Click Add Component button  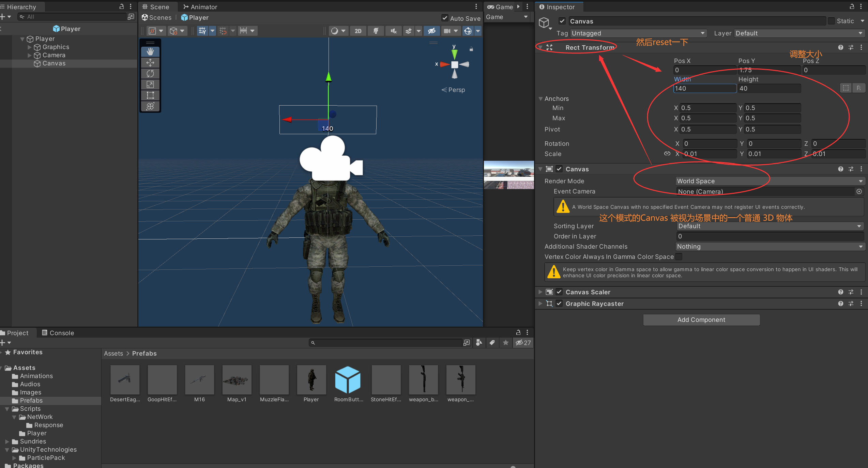tap(701, 320)
